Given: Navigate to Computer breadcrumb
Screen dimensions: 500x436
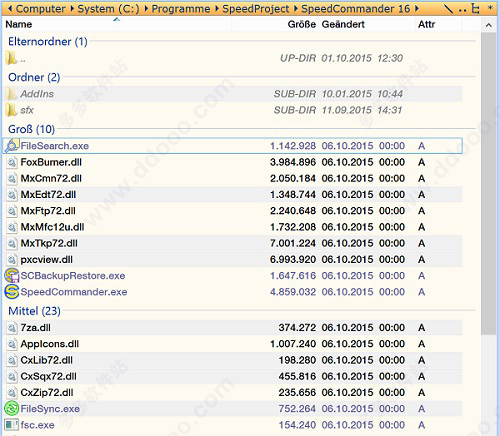Looking at the screenshot, I should (41, 8).
